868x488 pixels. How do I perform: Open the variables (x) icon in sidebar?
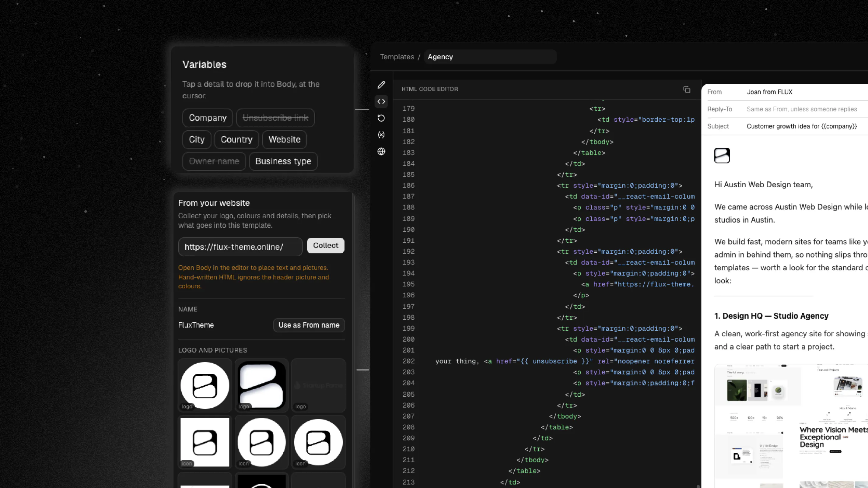(x=381, y=135)
